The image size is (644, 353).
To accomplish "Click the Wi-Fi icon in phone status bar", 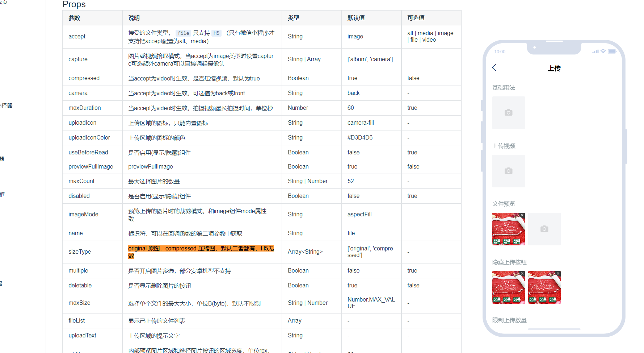I will click(x=603, y=51).
